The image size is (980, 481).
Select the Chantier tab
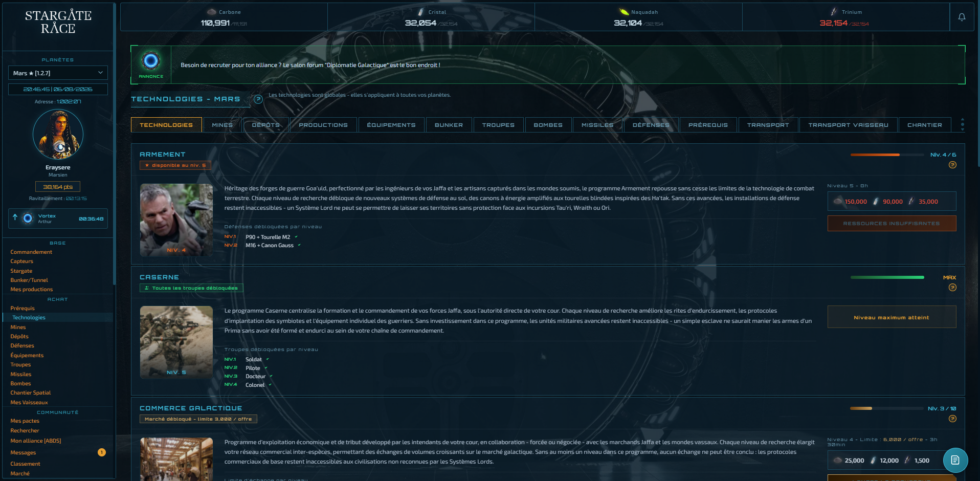click(924, 125)
